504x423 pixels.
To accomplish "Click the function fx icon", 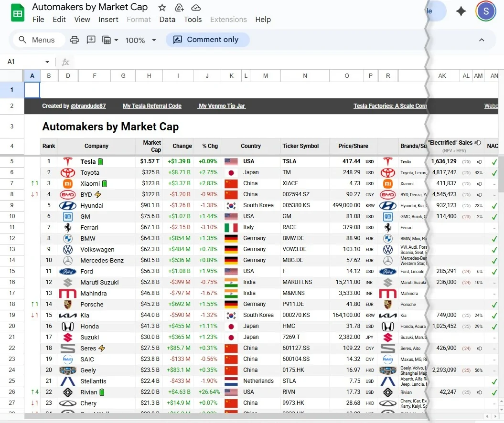I will click(65, 62).
